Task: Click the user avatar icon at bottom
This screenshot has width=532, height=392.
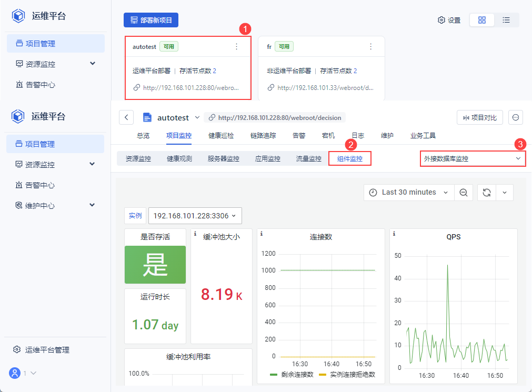Action: pos(15,373)
